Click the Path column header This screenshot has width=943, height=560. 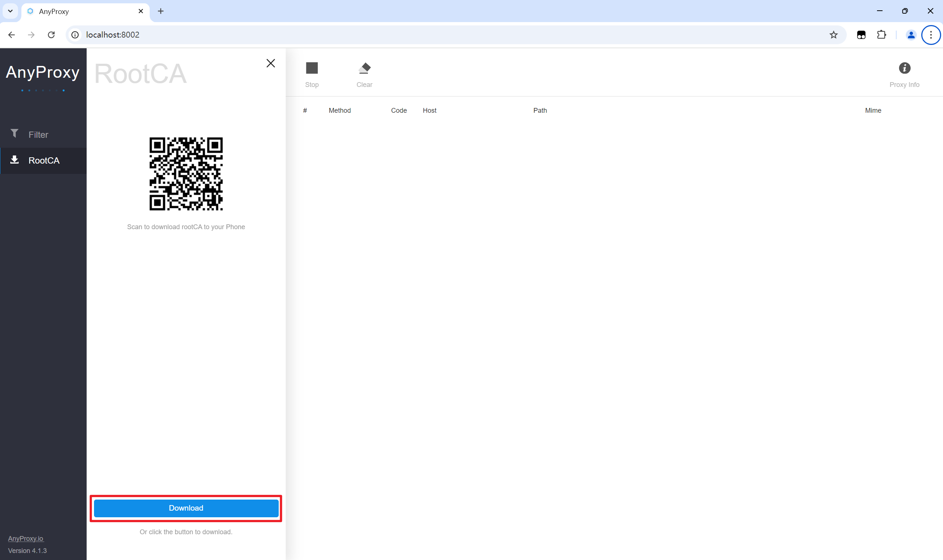540,110
